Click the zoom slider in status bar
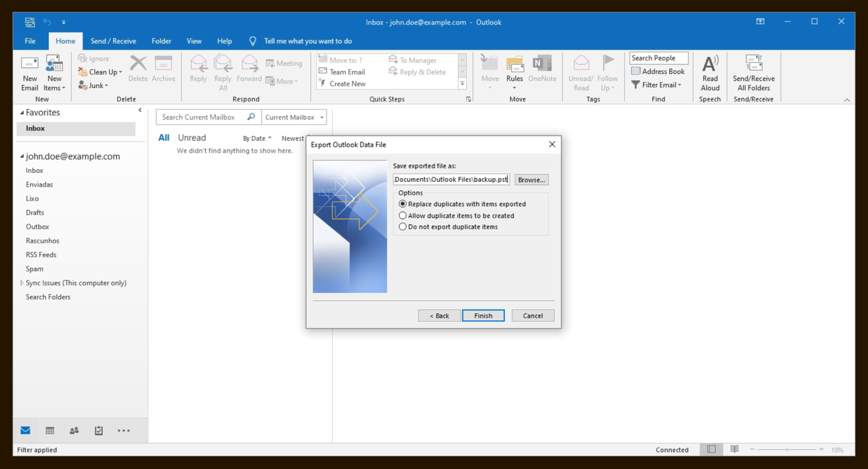The height and width of the screenshot is (469, 868). pyautogui.click(x=787, y=449)
